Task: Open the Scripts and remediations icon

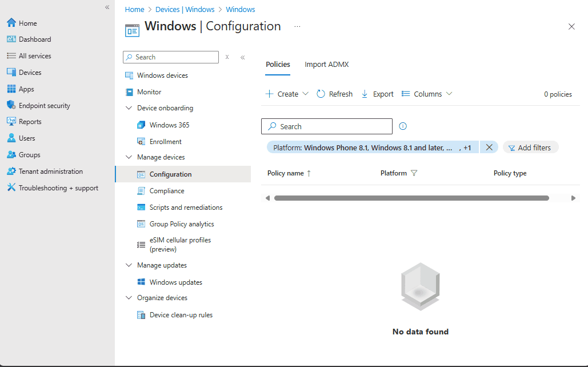Action: coord(141,207)
